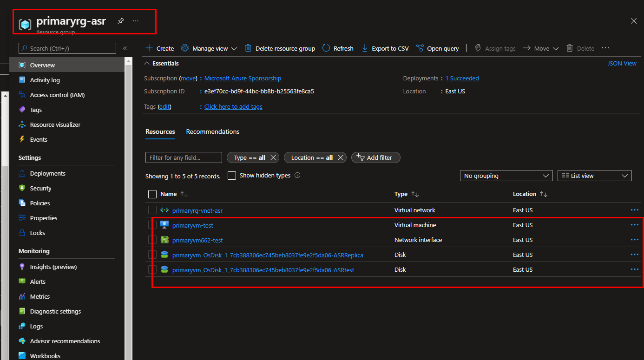Expand the Manage view menu

tap(209, 48)
